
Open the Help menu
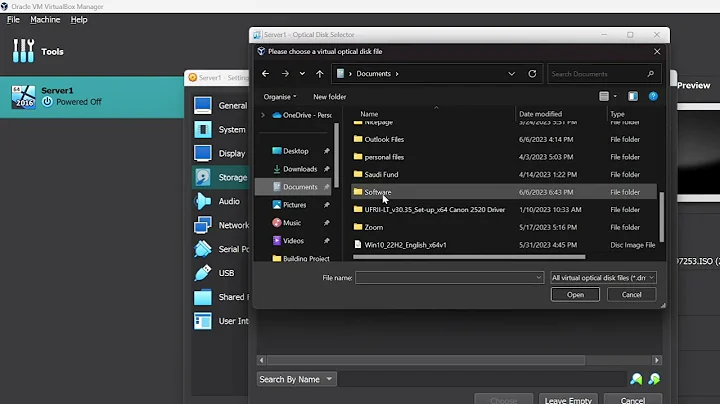tap(79, 20)
